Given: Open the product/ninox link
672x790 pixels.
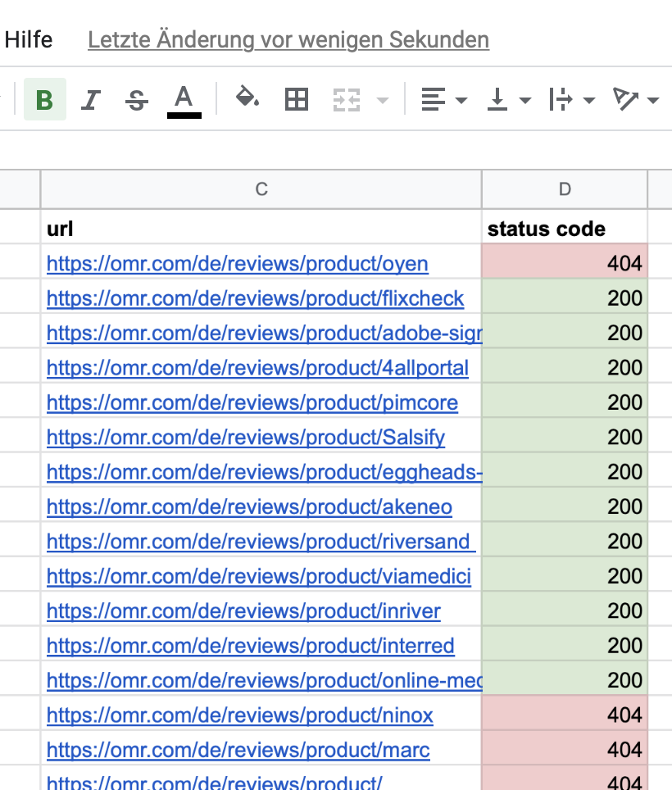Looking at the screenshot, I should 240,715.
